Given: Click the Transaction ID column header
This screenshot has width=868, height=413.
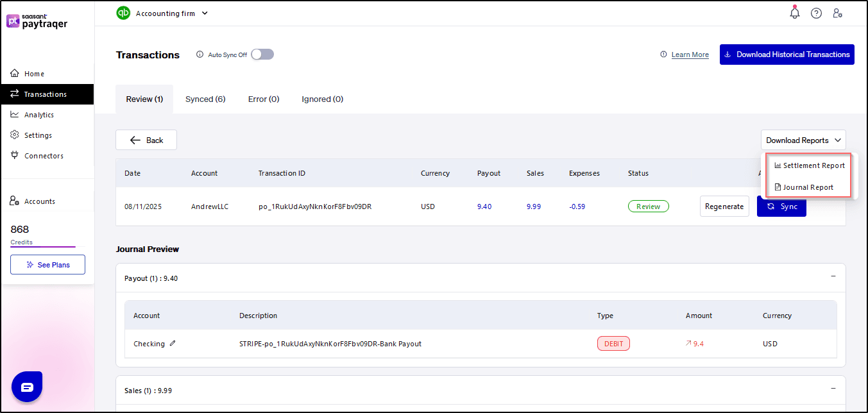Looking at the screenshot, I should point(282,173).
